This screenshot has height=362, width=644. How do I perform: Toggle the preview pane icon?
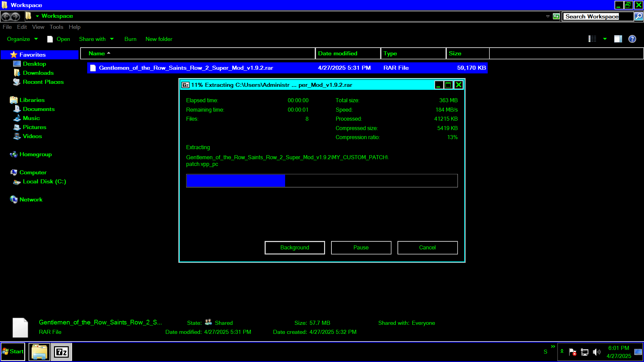pyautogui.click(x=618, y=39)
